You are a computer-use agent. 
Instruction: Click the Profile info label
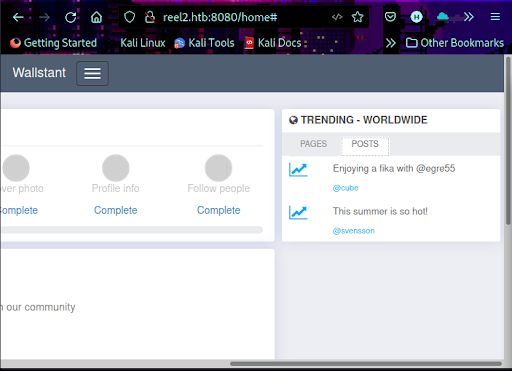click(x=115, y=188)
